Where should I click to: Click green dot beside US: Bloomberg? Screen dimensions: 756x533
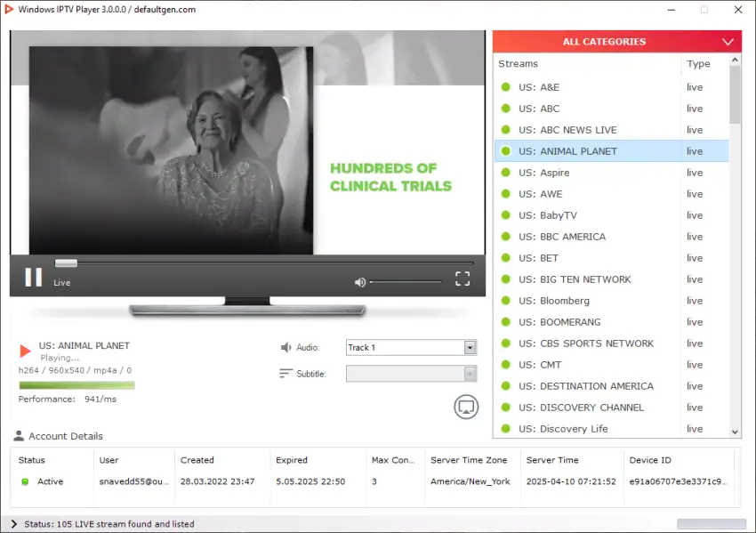[x=506, y=301]
